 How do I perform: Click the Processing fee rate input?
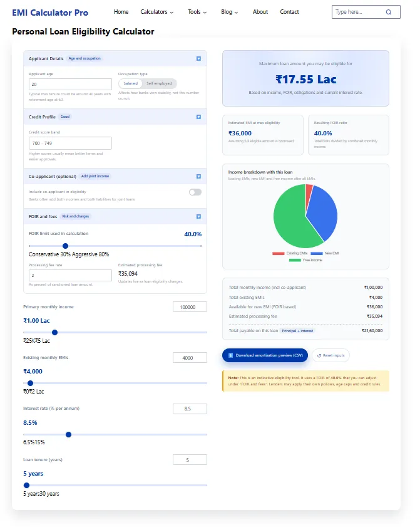point(70,275)
